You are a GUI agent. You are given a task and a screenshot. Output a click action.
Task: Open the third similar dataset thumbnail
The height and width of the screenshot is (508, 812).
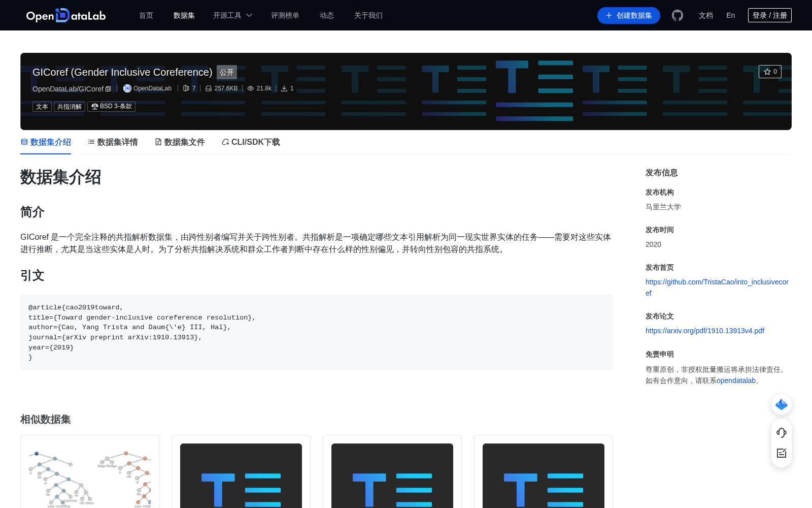pos(392,475)
